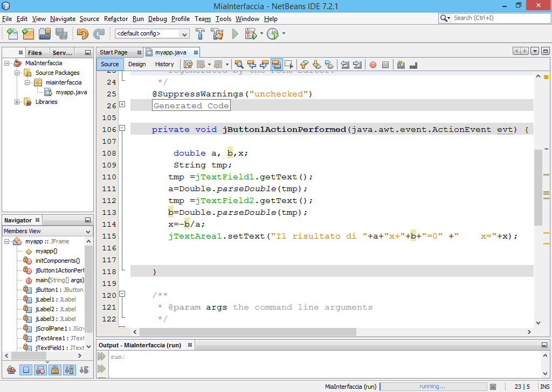Viewport: 552px width, 392px height.
Task: Click Save All disks icon
Action: point(61,34)
